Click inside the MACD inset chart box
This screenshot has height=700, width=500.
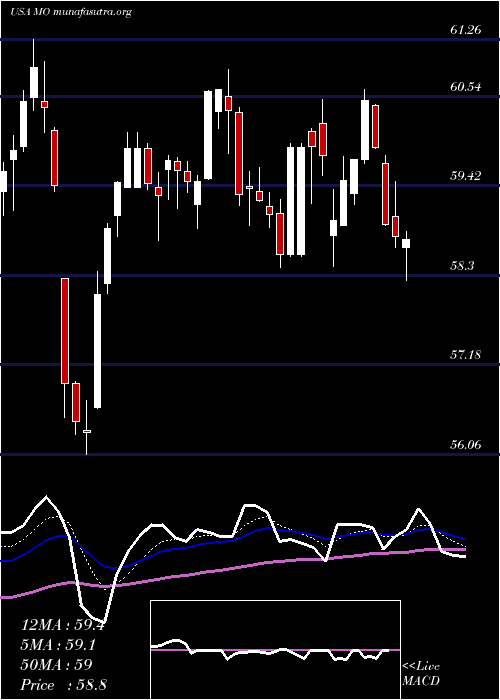pos(275,650)
